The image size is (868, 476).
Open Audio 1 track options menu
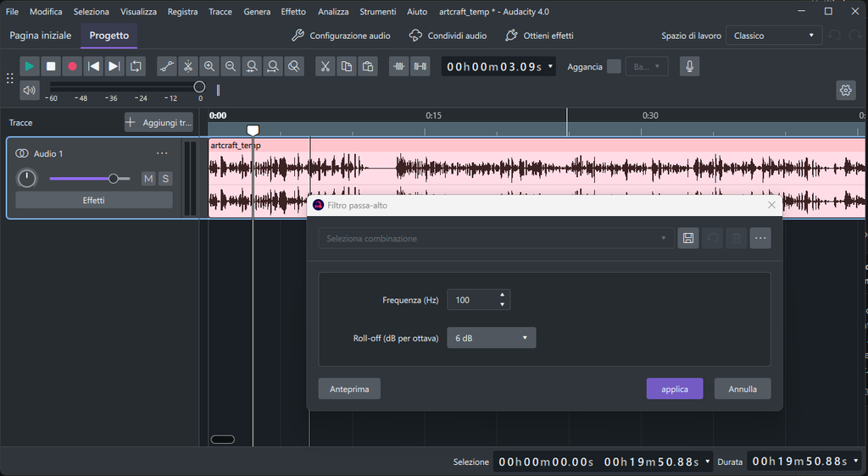(162, 153)
